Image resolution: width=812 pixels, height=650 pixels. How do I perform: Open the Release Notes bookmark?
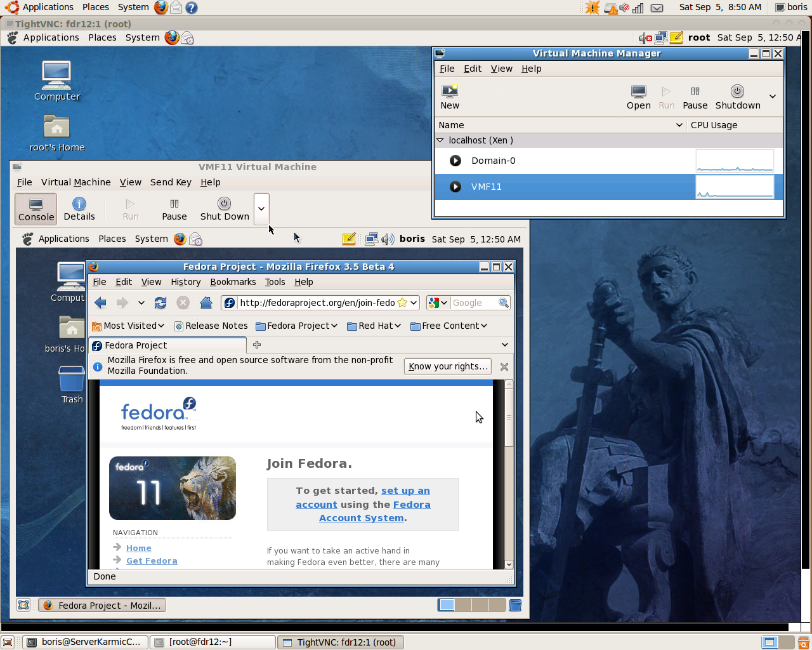pos(211,326)
